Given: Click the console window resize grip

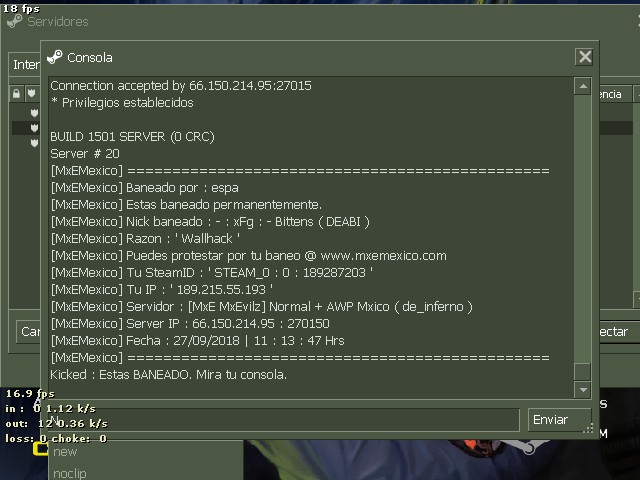Looking at the screenshot, I should (588, 428).
